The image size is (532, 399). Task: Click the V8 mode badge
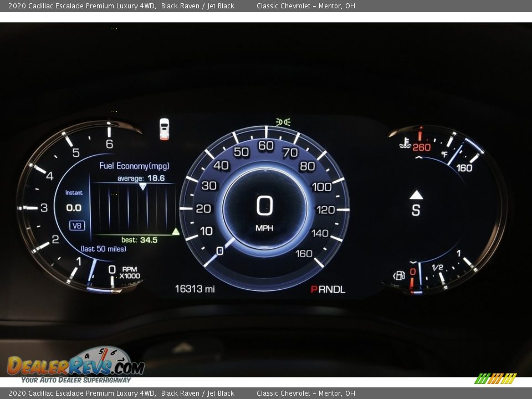click(x=77, y=226)
